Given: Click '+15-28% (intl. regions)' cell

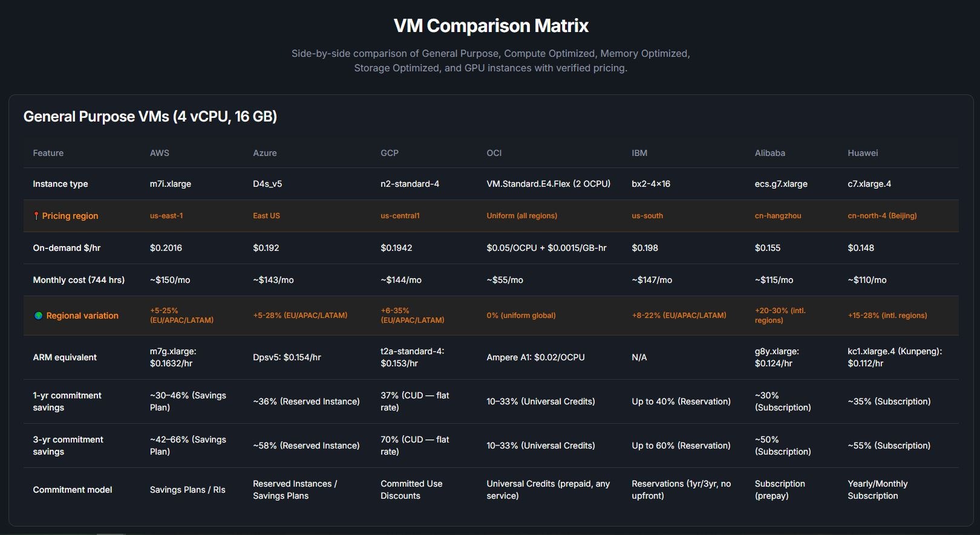Looking at the screenshot, I should point(887,316).
